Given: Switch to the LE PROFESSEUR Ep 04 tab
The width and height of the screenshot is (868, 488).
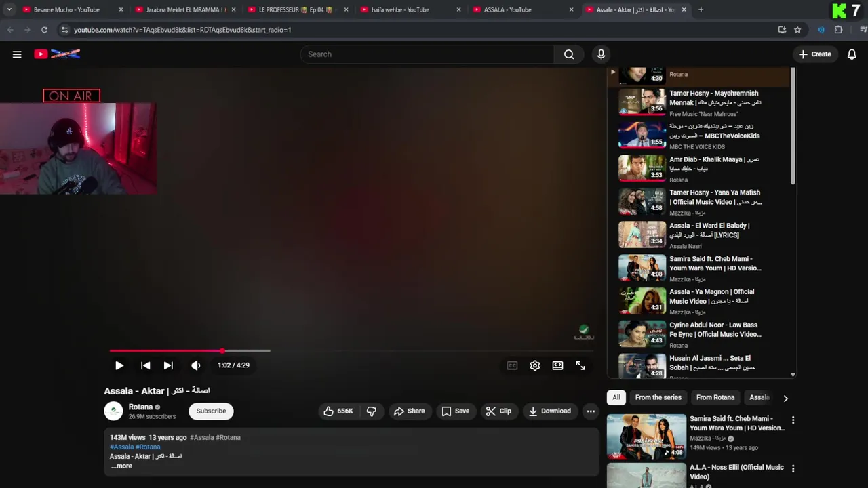Looking at the screenshot, I should point(298,9).
